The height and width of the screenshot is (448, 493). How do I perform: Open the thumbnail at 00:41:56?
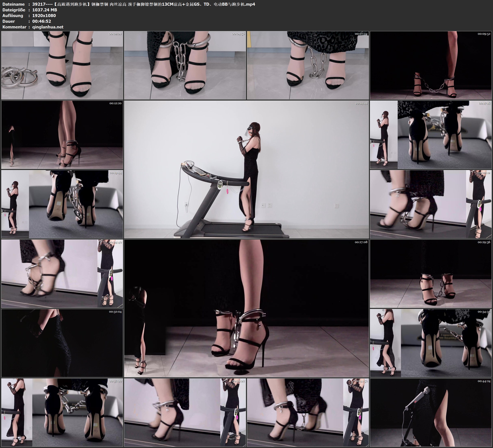point(308,412)
